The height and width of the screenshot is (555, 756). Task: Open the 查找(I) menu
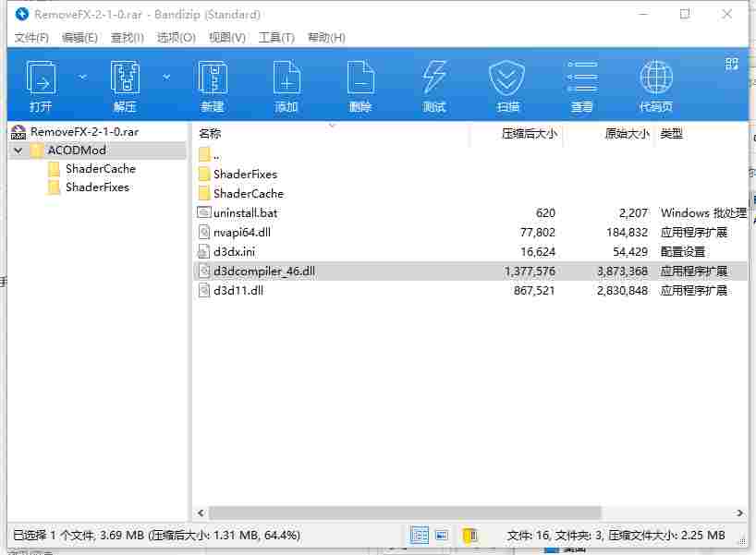click(128, 38)
